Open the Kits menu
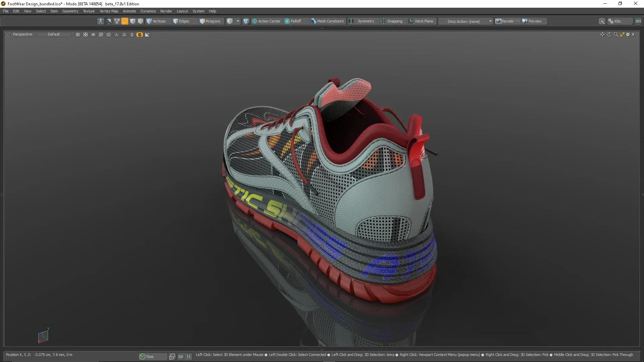Image resolution: width=644 pixels, height=362 pixels. pyautogui.click(x=620, y=21)
